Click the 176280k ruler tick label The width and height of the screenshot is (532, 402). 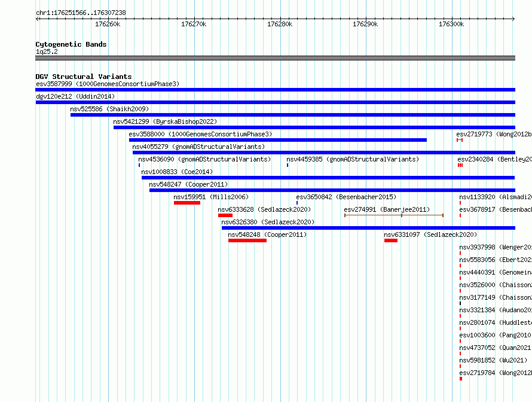tap(280, 24)
